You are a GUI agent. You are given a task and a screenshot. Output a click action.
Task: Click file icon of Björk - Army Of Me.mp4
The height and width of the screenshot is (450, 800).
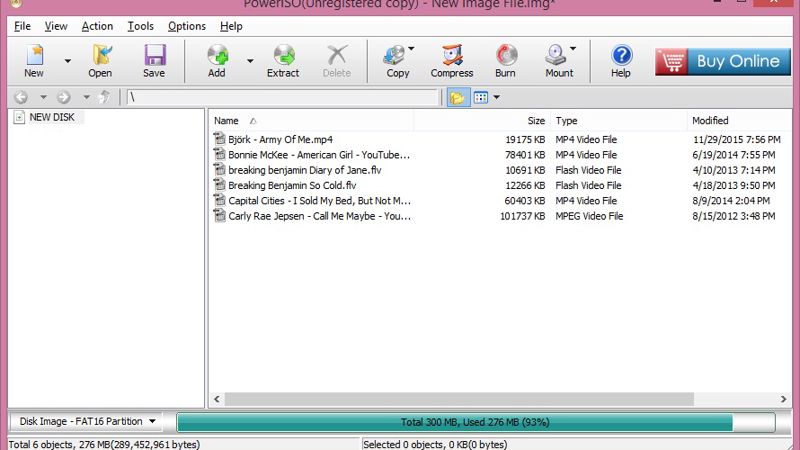click(x=219, y=139)
